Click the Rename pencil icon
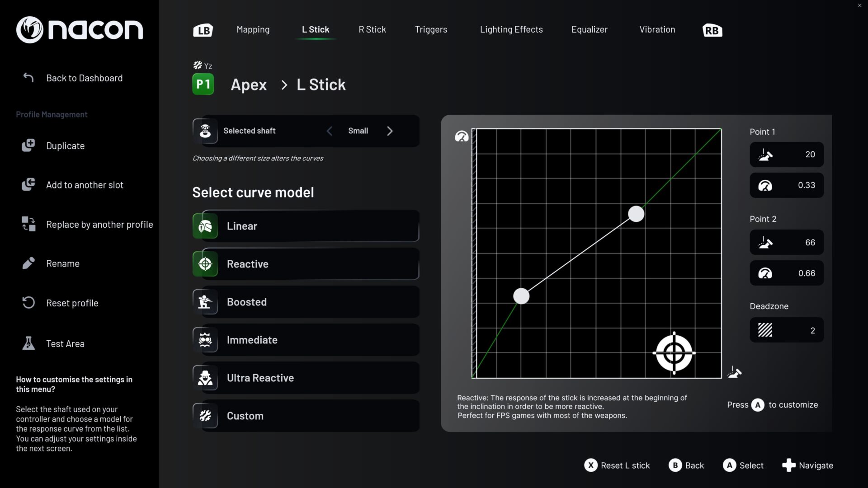This screenshot has width=868, height=488. pyautogui.click(x=28, y=263)
